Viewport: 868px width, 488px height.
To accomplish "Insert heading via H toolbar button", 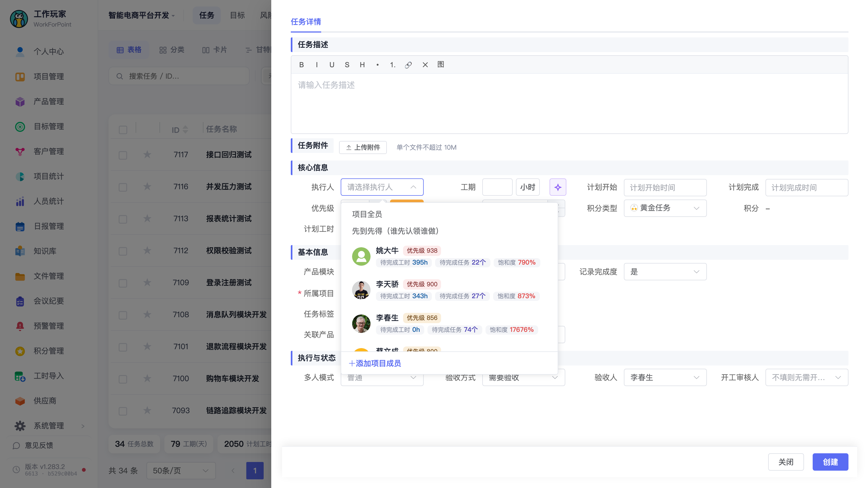I will pos(362,65).
